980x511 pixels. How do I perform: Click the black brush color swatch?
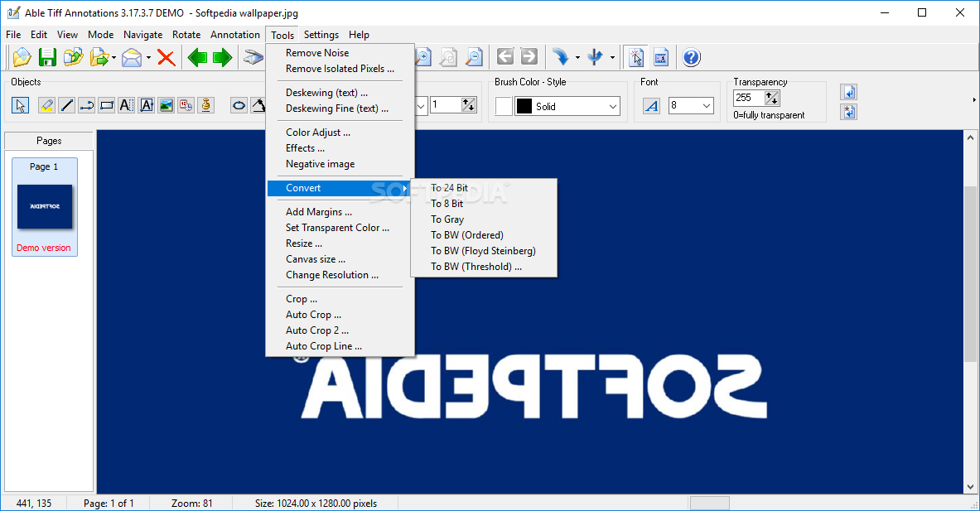point(524,107)
